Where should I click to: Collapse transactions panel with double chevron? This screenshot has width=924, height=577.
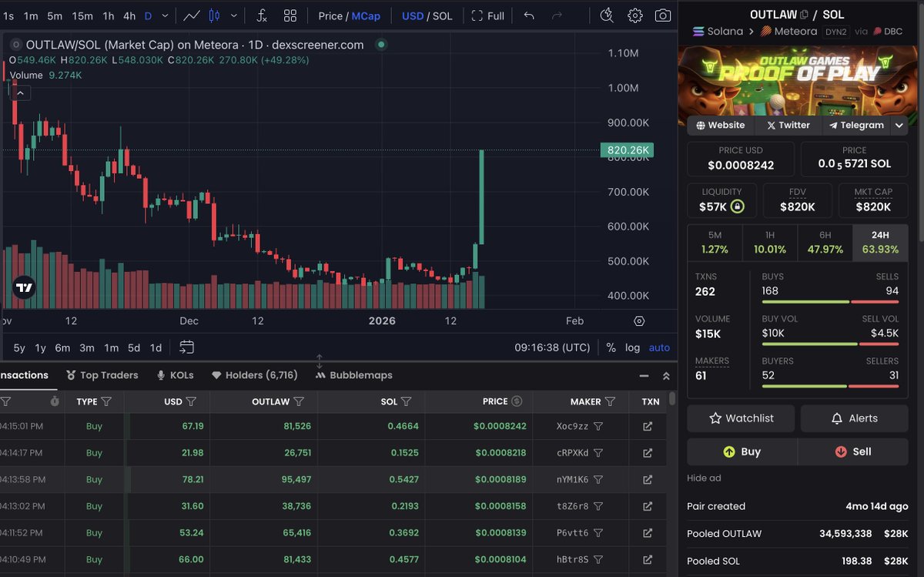point(666,376)
